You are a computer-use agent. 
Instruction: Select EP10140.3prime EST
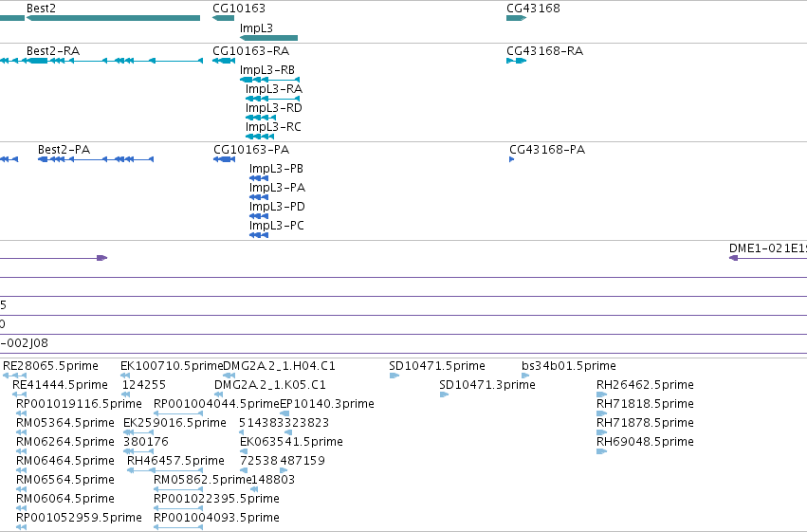pos(284,413)
